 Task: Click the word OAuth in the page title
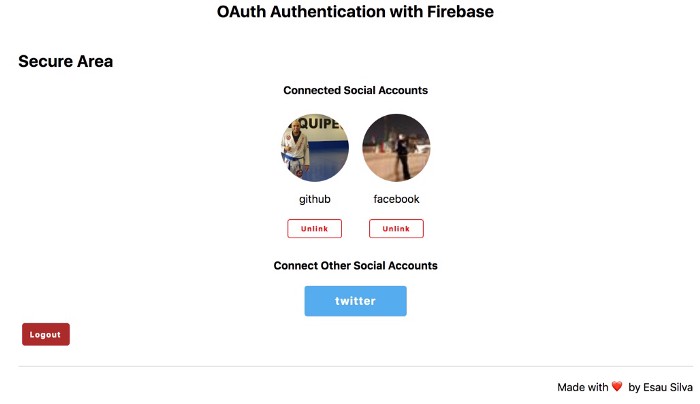243,12
